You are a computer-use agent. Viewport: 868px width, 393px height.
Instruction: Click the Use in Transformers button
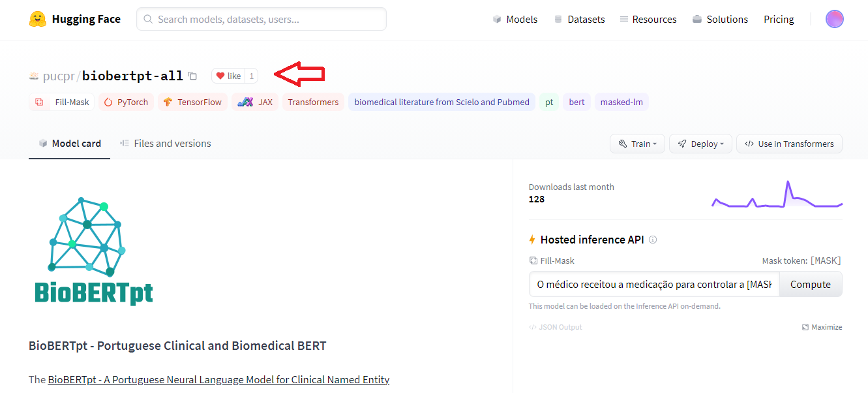[x=789, y=144]
